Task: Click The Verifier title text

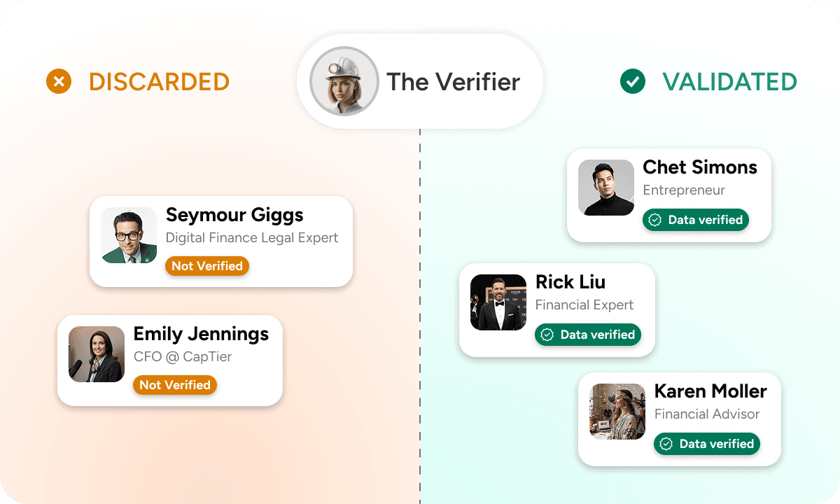Action: (x=453, y=82)
